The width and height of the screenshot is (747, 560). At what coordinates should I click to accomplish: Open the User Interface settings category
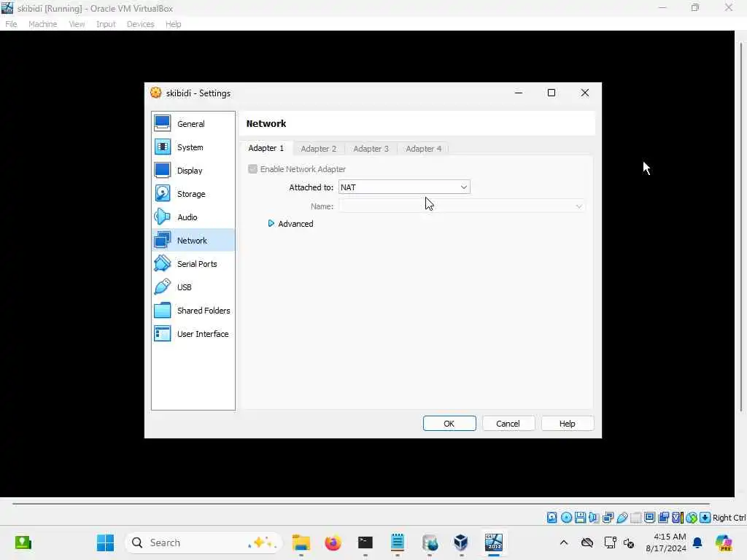(x=193, y=334)
